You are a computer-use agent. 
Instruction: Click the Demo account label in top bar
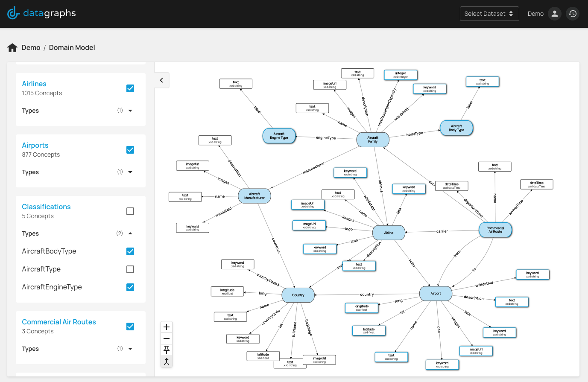pyautogui.click(x=535, y=14)
